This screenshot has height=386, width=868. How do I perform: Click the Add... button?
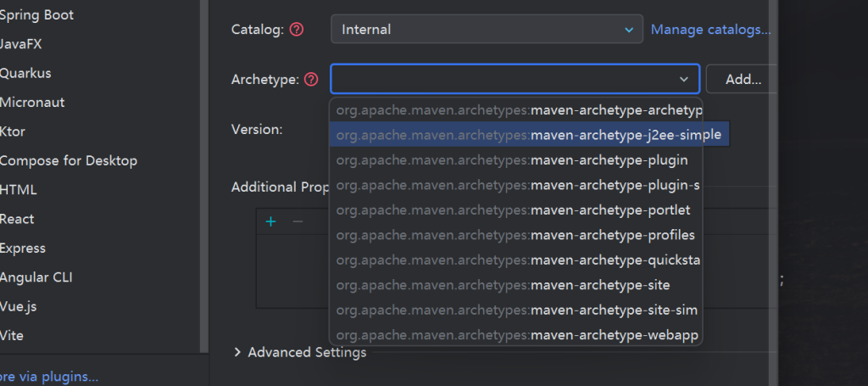(743, 80)
